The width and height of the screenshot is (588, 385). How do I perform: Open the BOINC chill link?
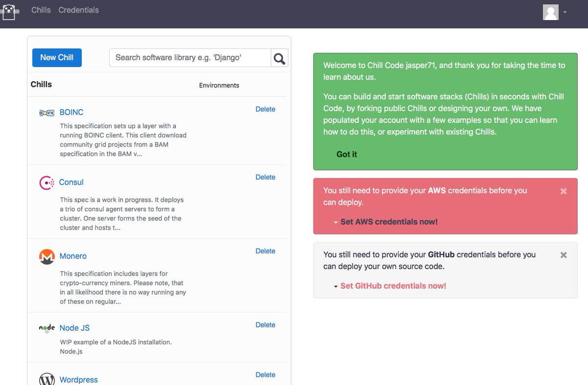(72, 112)
